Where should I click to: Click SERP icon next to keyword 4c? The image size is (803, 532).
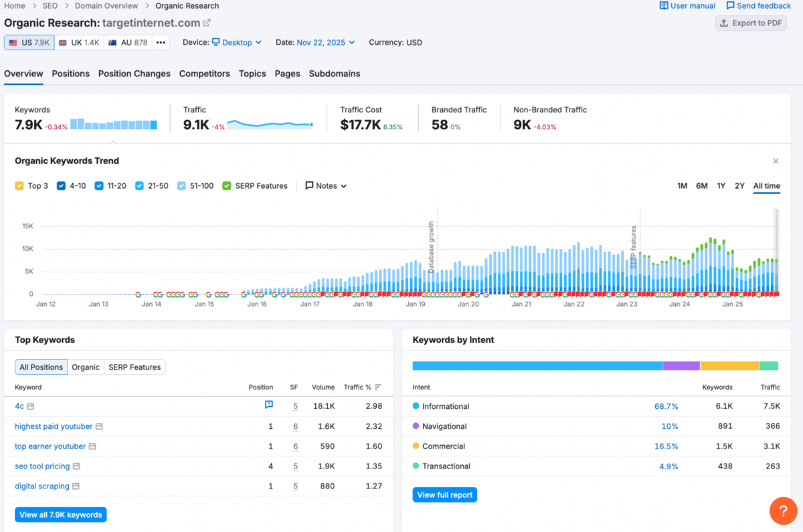(x=31, y=406)
